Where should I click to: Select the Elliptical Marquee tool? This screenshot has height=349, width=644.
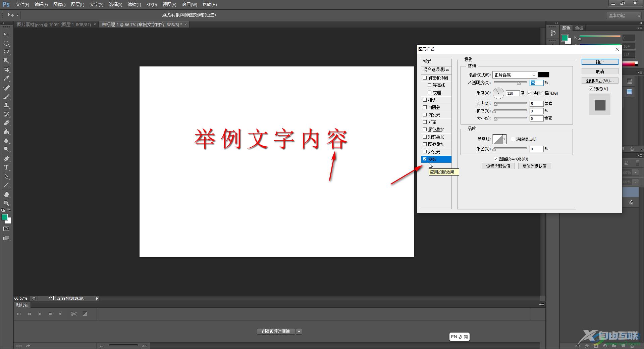tap(6, 43)
